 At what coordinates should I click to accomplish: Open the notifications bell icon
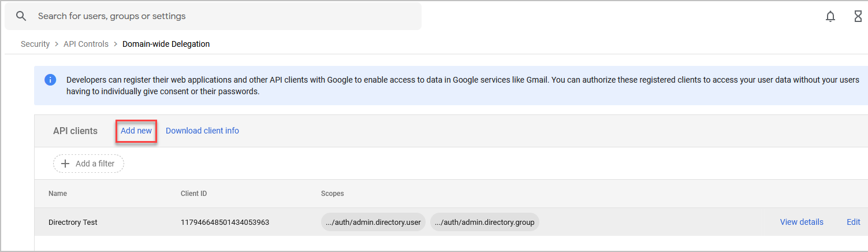[830, 16]
